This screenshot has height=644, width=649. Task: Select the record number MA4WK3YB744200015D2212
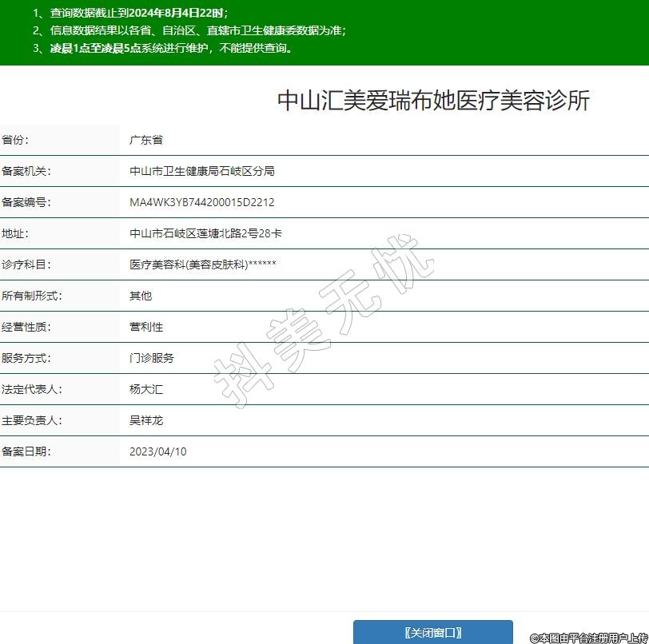coord(202,202)
